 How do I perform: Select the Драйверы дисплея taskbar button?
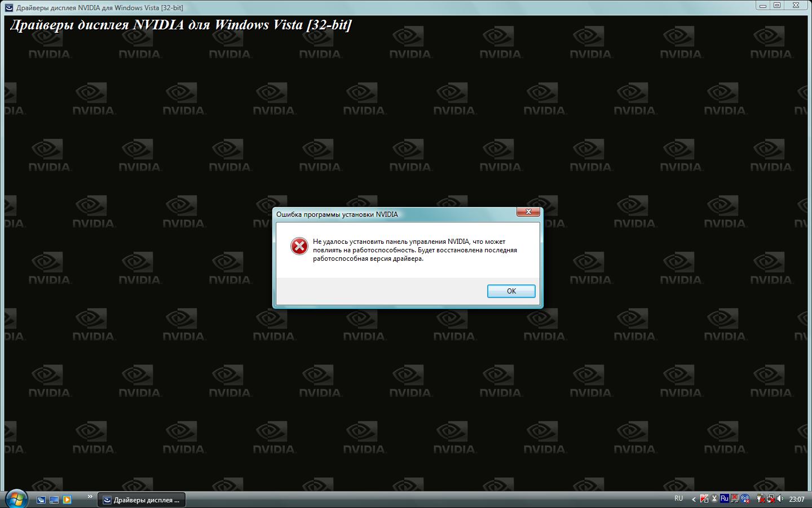point(142,500)
